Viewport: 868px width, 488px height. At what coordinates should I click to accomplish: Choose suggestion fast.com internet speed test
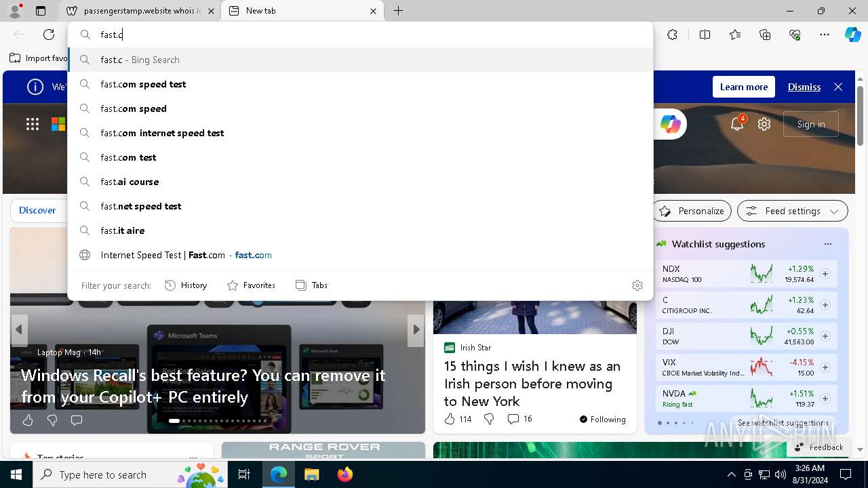coord(360,133)
